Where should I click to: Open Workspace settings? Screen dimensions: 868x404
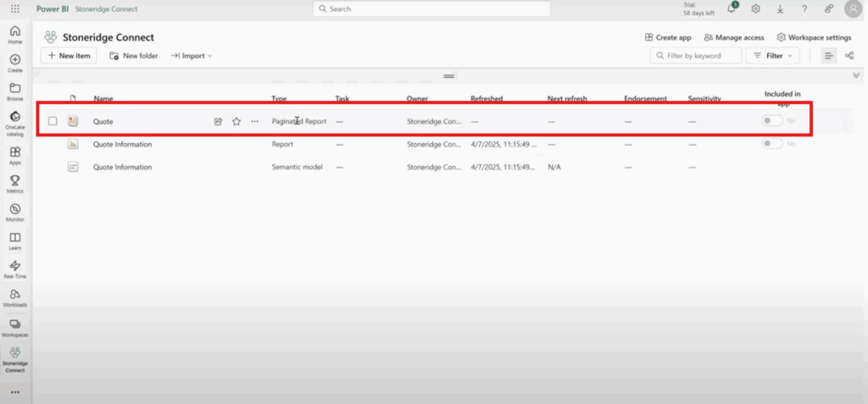click(x=814, y=37)
